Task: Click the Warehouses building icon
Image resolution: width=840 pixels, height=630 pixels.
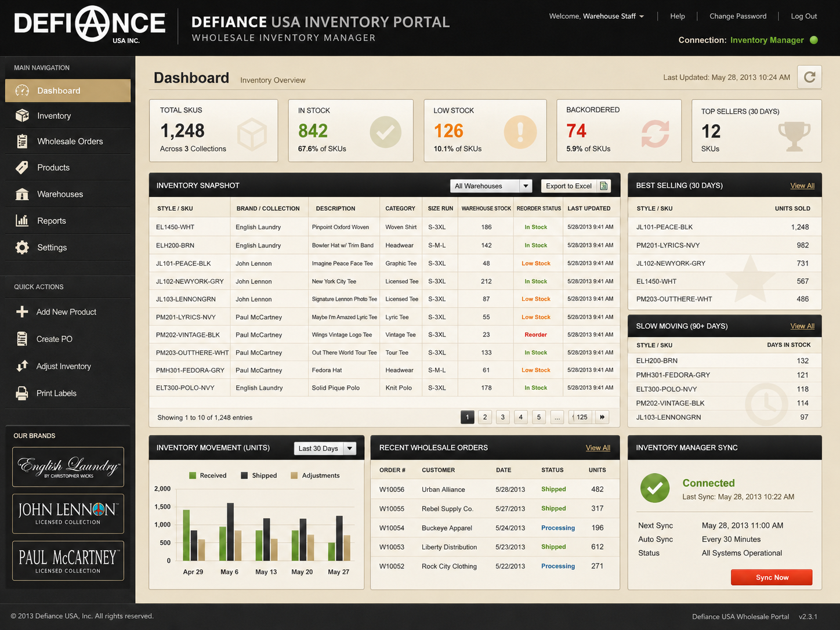Action: (x=22, y=194)
